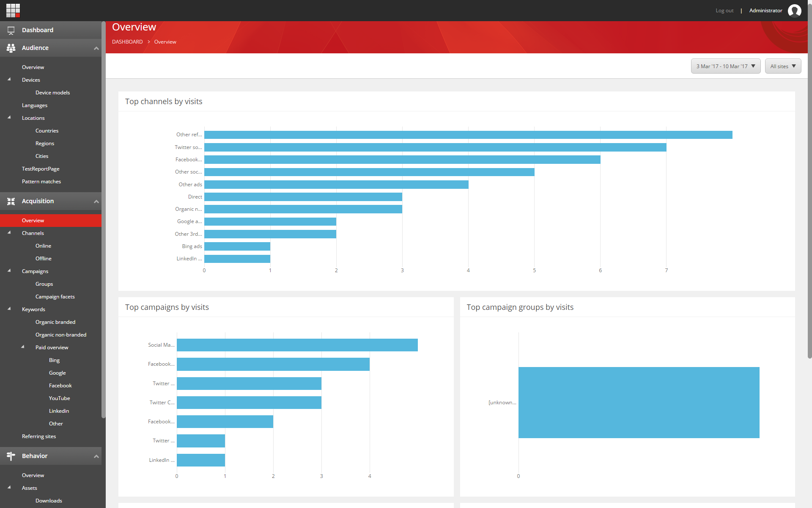Viewport: 812px width, 508px height.
Task: Select the highlighted Acquisition Overview item
Action: 51,221
